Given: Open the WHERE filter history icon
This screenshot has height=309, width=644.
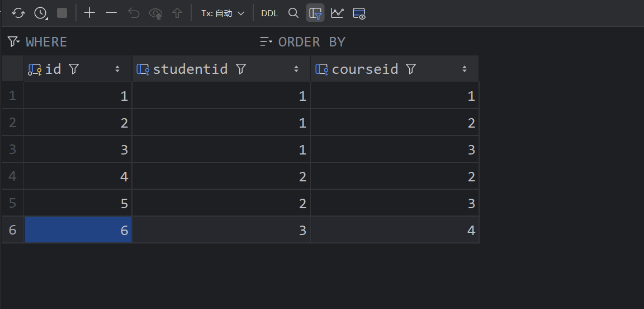Looking at the screenshot, I should pos(13,41).
